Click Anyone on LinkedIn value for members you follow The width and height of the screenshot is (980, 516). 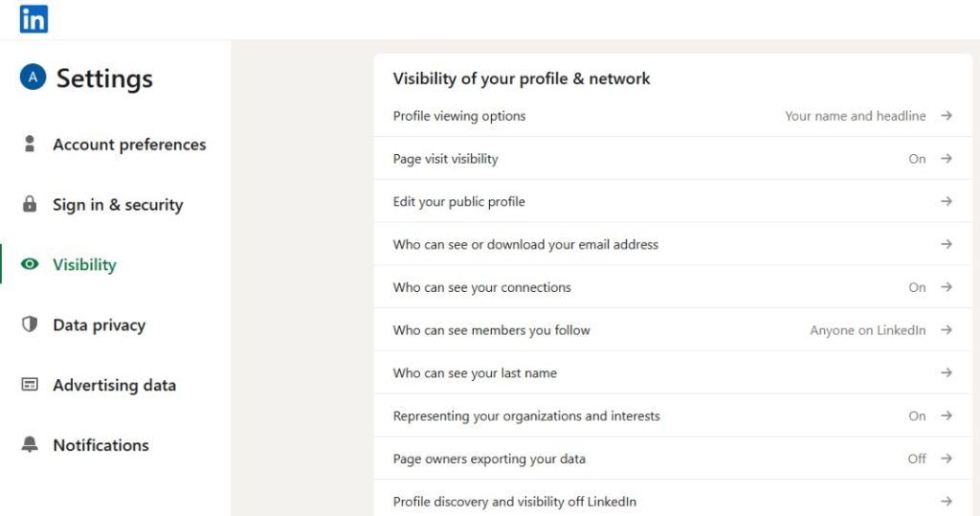867,330
